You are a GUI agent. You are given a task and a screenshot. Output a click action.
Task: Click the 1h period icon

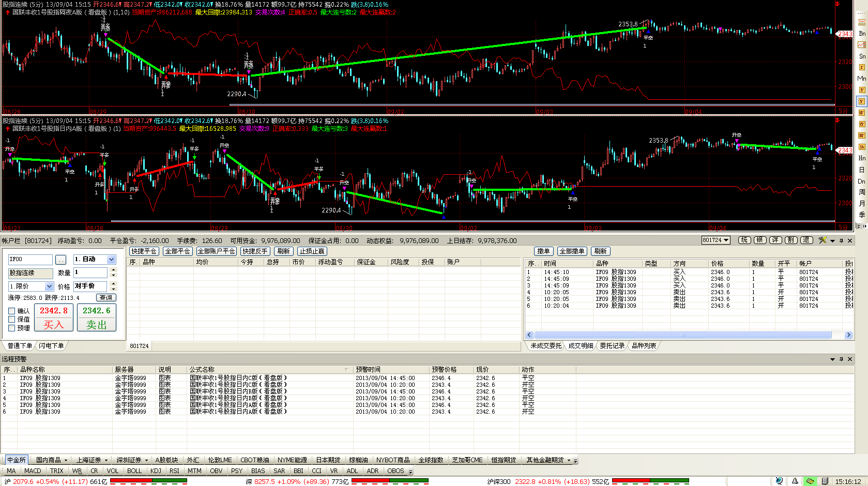click(x=862, y=147)
